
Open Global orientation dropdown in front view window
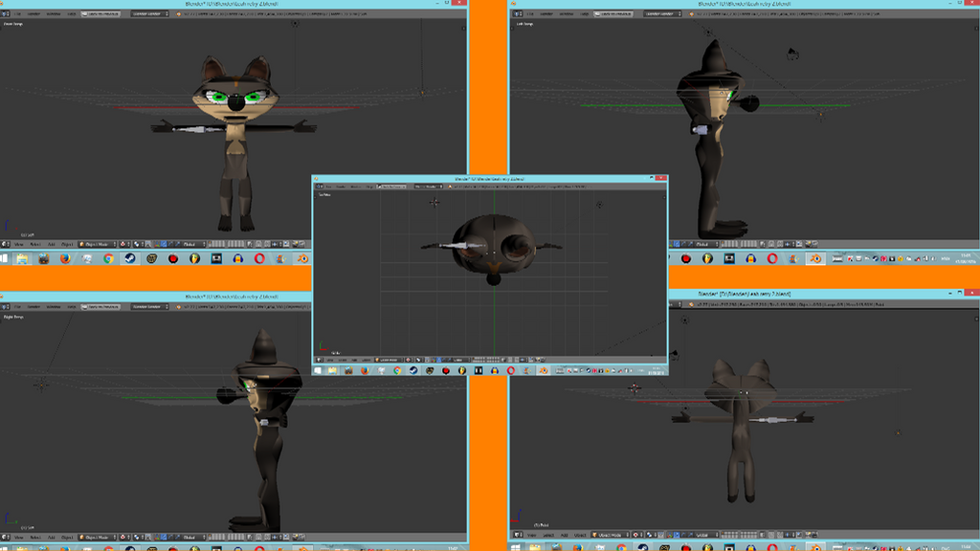pyautogui.click(x=192, y=244)
